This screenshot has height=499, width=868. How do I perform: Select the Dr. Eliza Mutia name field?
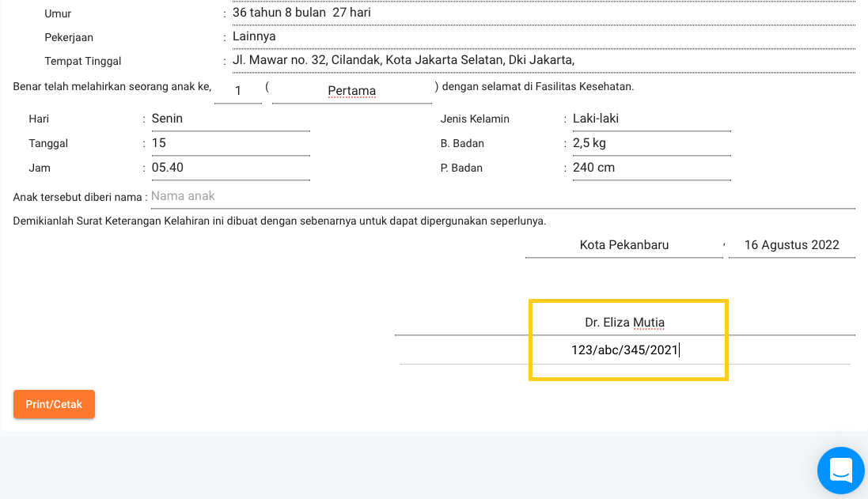(625, 323)
